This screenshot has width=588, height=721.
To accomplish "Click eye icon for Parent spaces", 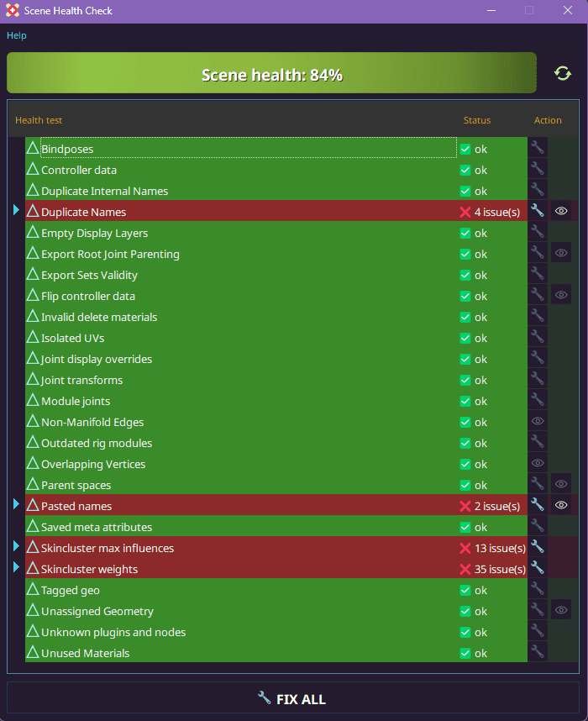I will pos(561,484).
